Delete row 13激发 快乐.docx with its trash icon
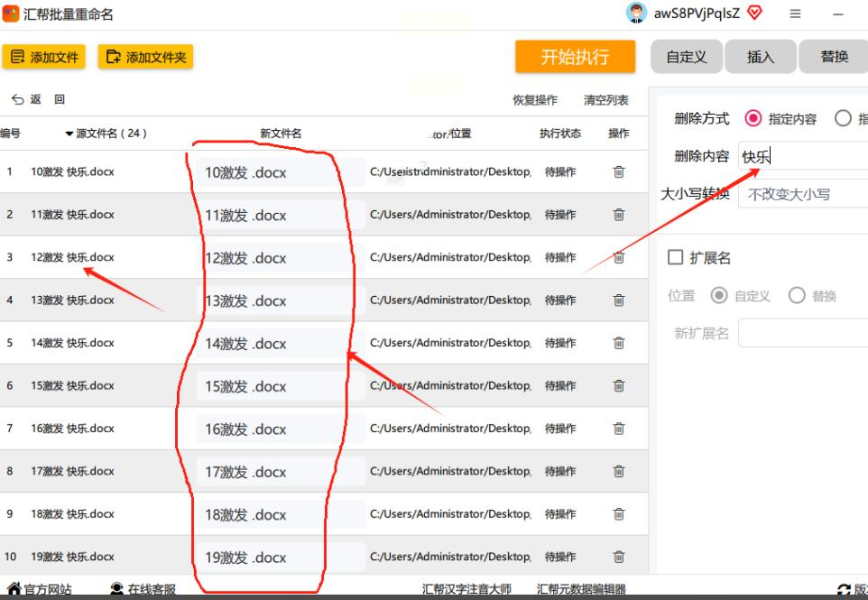 click(619, 300)
